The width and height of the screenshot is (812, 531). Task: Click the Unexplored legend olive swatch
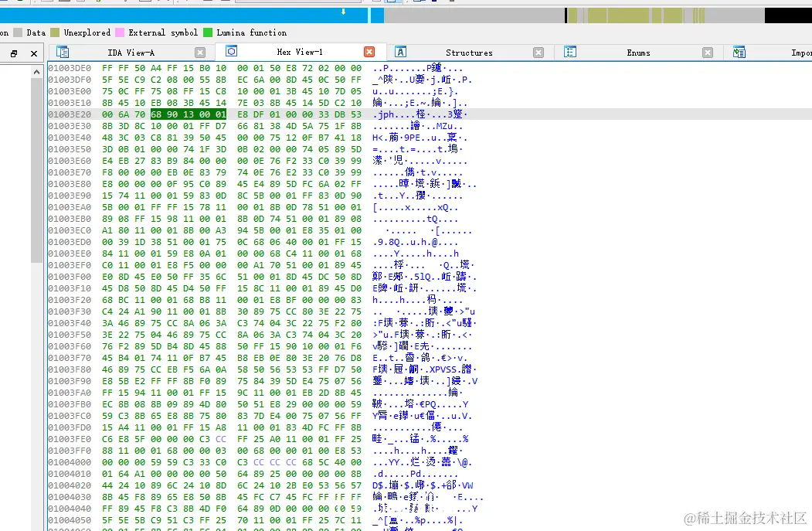pyautogui.click(x=55, y=32)
